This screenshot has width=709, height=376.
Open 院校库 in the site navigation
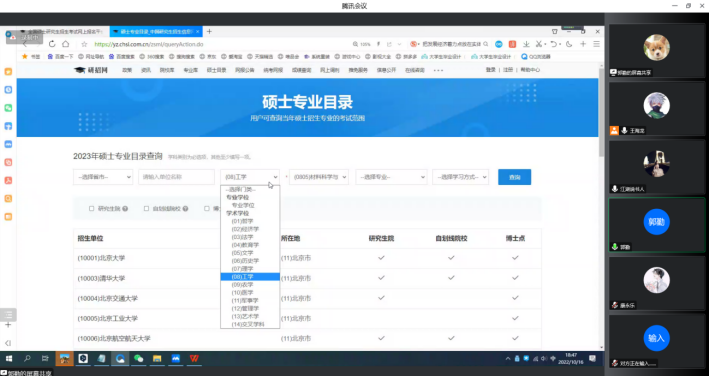167,70
